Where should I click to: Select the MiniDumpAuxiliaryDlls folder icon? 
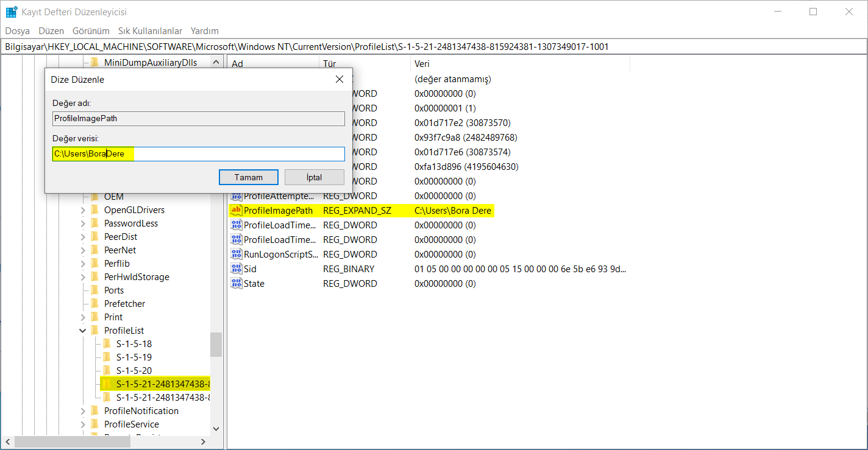click(x=94, y=62)
